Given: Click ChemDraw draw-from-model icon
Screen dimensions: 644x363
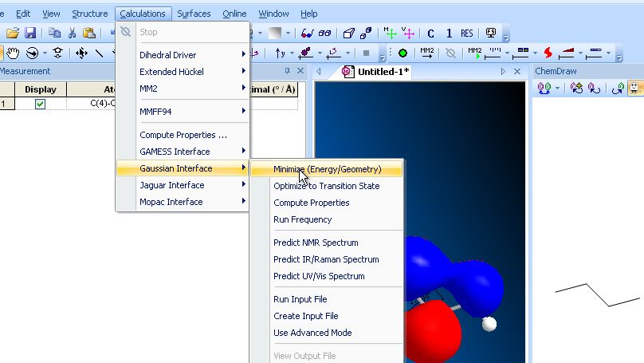Looking at the screenshot, I should click(618, 88).
